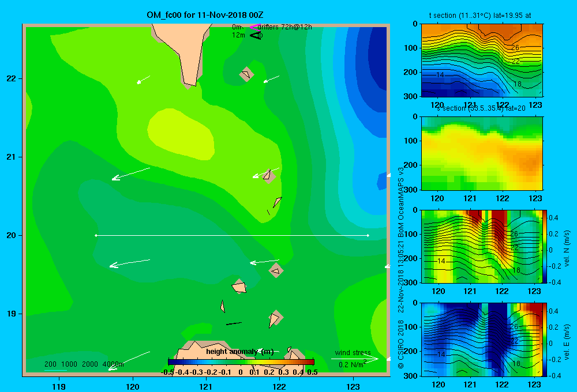
Task: Click the white section line at latitude 20
Action: coord(232,235)
